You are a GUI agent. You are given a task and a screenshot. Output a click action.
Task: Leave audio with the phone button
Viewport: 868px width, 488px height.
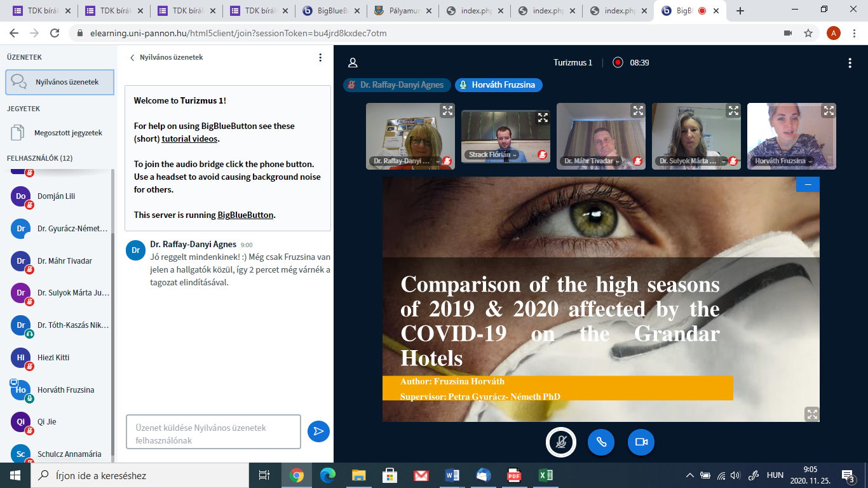click(600, 442)
